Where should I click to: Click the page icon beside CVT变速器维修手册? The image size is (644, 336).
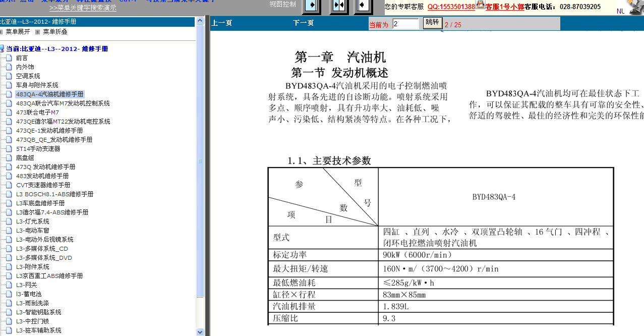(x=9, y=185)
